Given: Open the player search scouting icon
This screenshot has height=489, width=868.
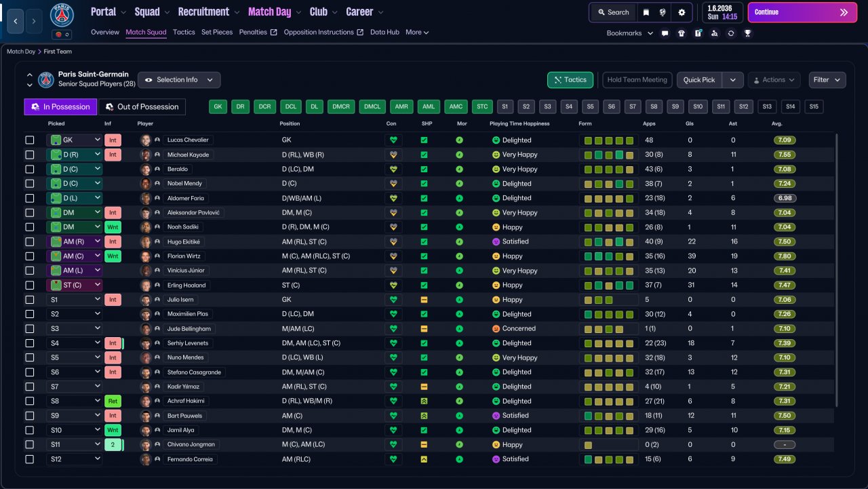Looking at the screenshot, I should tap(714, 33).
